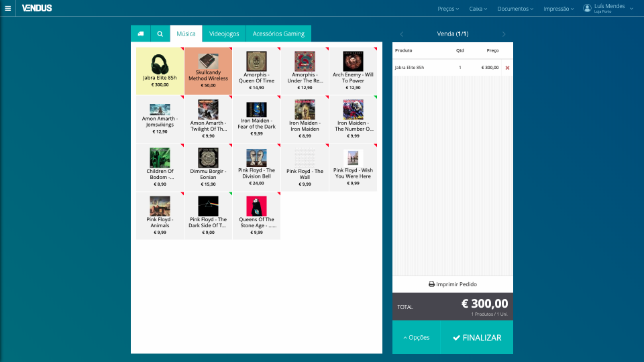Viewport: 644px width, 362px height.
Task: Go to previous sale with left arrow
Action: click(x=402, y=34)
